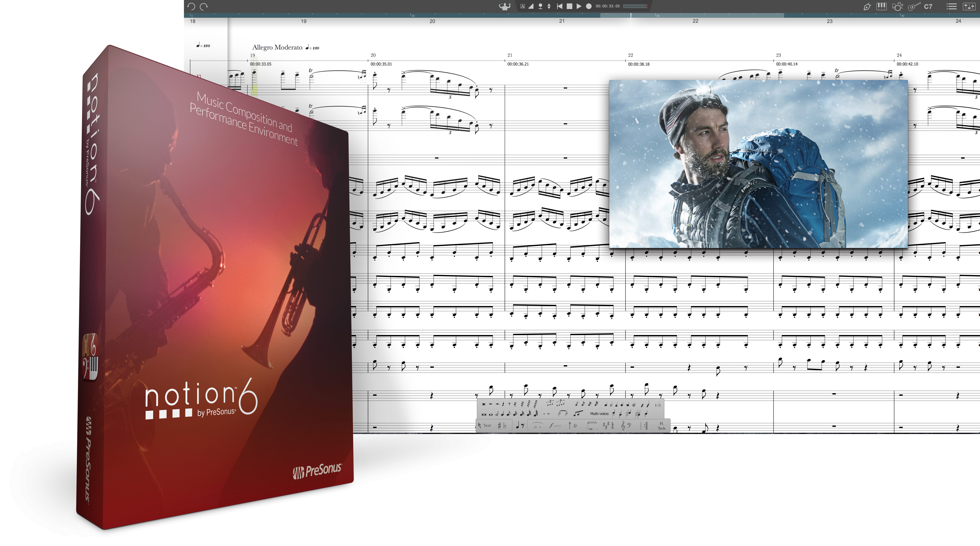Show the guitar fretboard icon

pyautogui.click(x=914, y=7)
